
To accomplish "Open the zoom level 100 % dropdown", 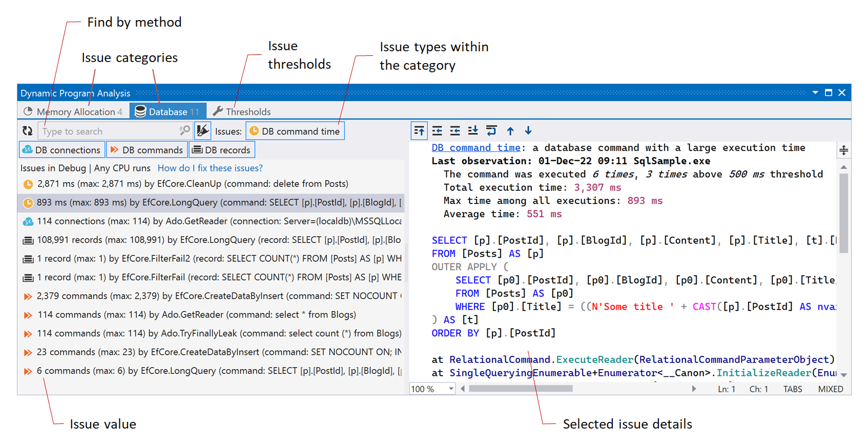I will 451,389.
